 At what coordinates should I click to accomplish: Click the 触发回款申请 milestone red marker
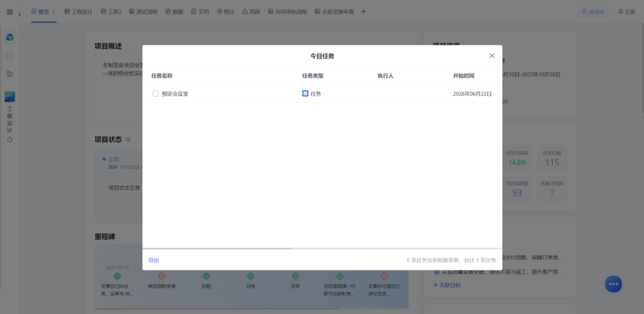tap(162, 276)
